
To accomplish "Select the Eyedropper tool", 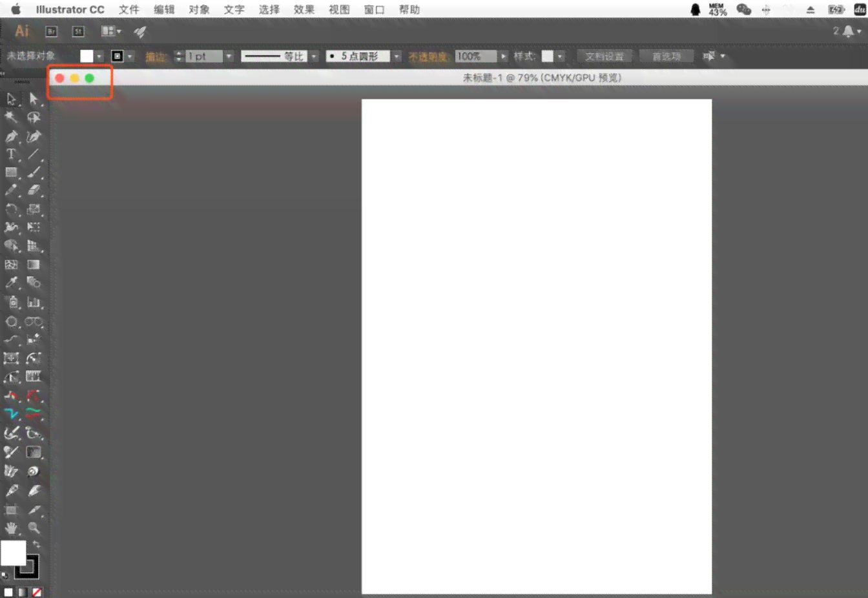I will point(12,283).
